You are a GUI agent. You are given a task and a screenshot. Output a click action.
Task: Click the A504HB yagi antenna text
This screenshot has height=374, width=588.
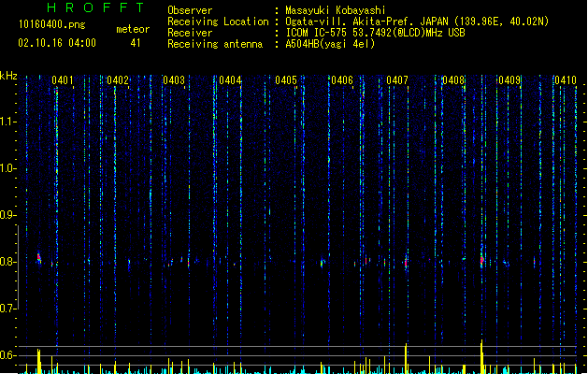330,44
